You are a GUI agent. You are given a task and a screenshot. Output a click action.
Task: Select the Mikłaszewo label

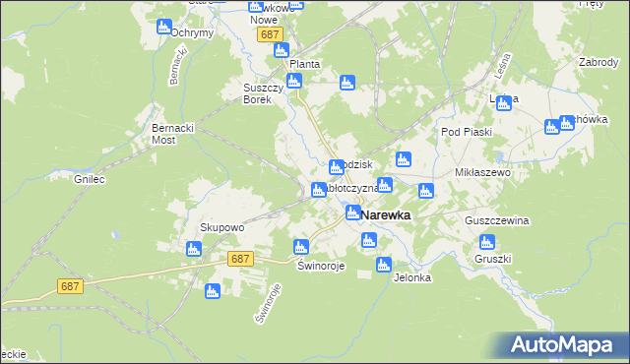pos(482,172)
